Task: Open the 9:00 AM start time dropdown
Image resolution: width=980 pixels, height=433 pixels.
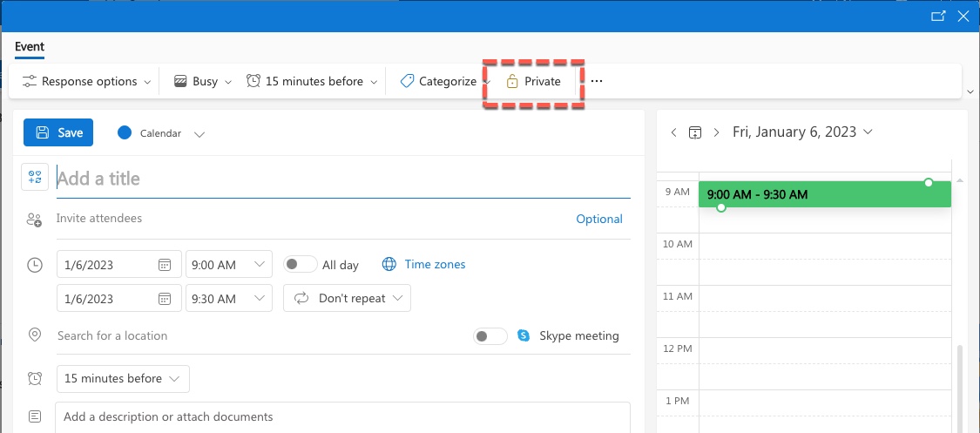Action: click(x=260, y=264)
